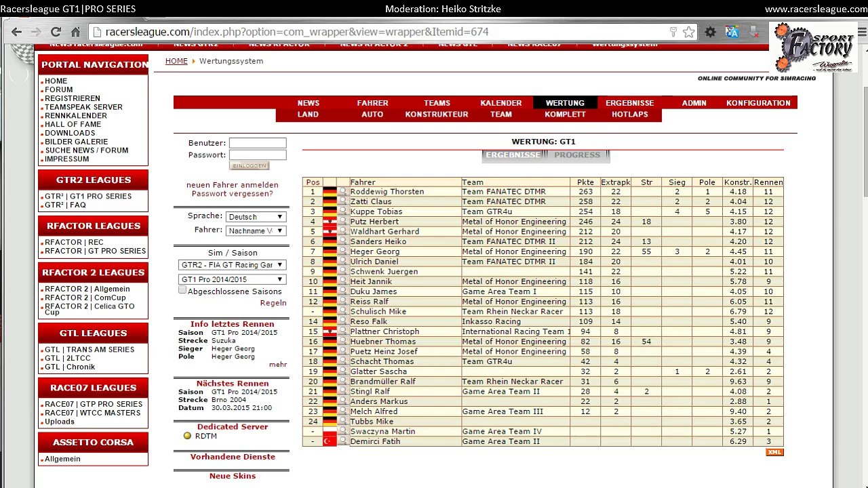The width and height of the screenshot is (868, 488).
Task: Open the Fahrer name-format dropdown
Action: 256,231
